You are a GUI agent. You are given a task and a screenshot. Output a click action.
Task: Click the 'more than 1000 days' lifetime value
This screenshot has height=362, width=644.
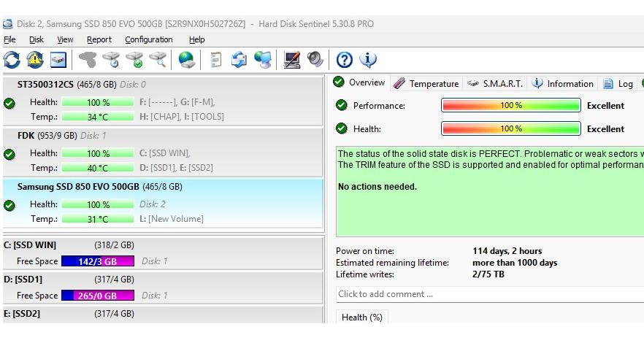pos(515,263)
